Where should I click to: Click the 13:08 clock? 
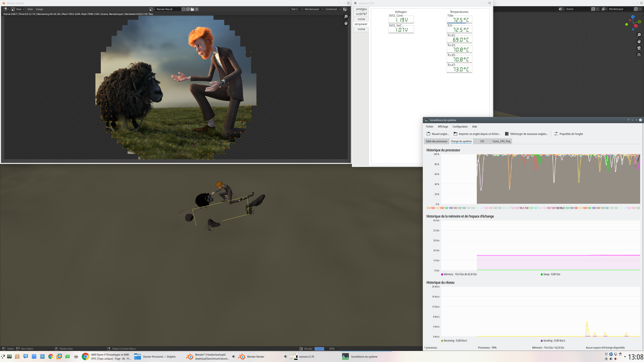point(635,357)
